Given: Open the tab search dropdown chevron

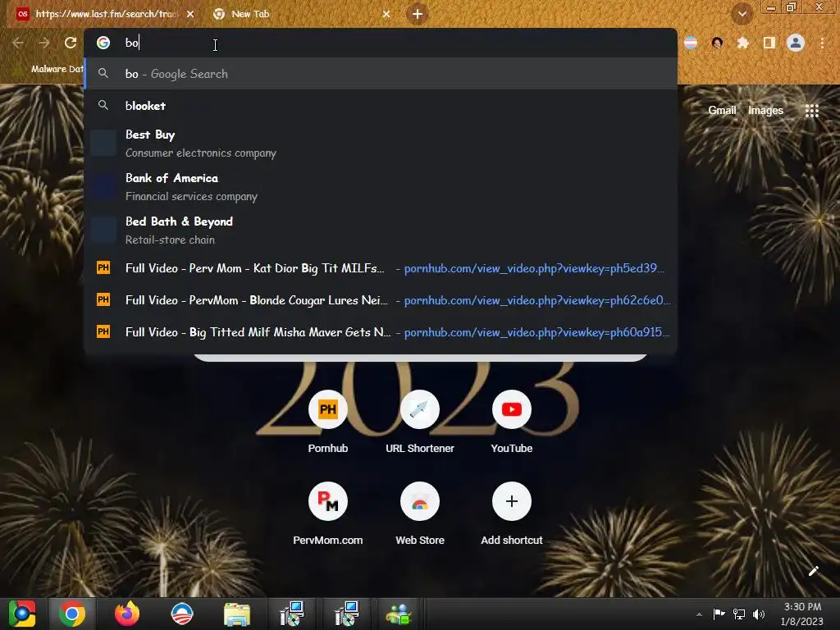Looking at the screenshot, I should pyautogui.click(x=742, y=14).
